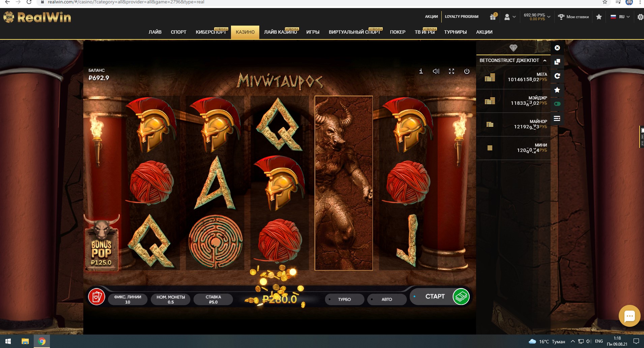
Task: Toggle the green switch in side toolbar
Action: [557, 104]
